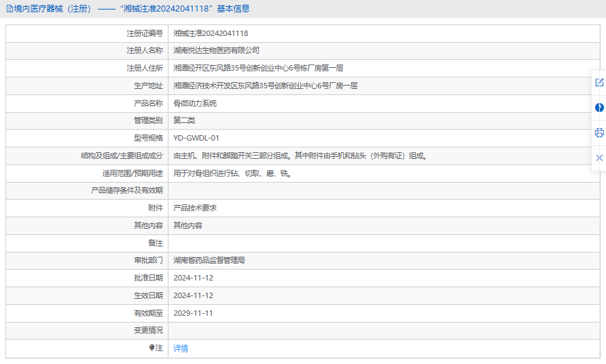Click the 型号规格 label
The width and height of the screenshot is (606, 364).
point(148,138)
